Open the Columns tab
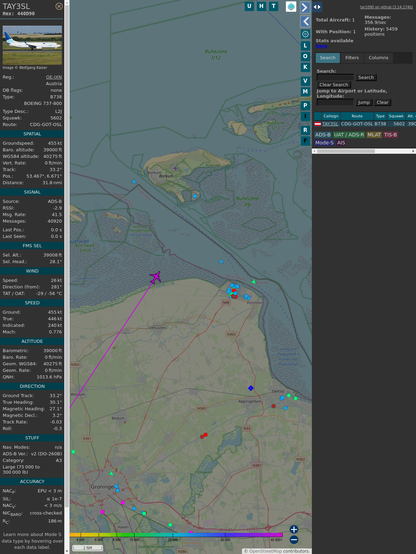416x554 pixels. (x=378, y=58)
